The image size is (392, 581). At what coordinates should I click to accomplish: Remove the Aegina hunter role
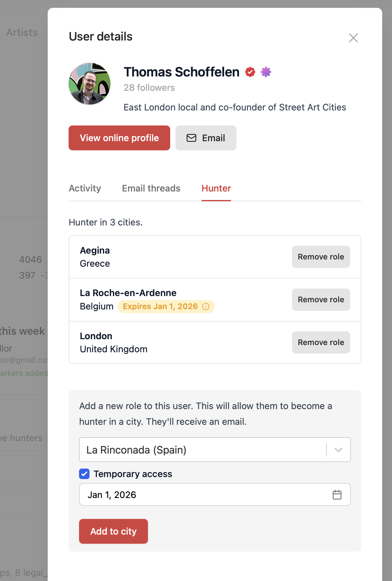click(321, 257)
